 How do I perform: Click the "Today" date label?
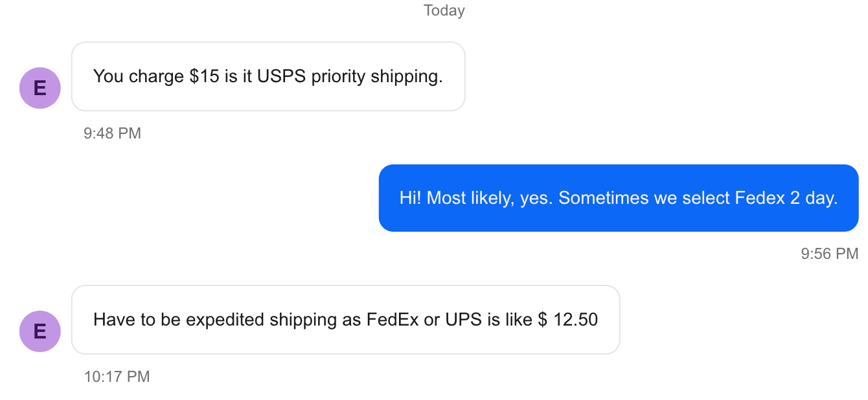444,10
